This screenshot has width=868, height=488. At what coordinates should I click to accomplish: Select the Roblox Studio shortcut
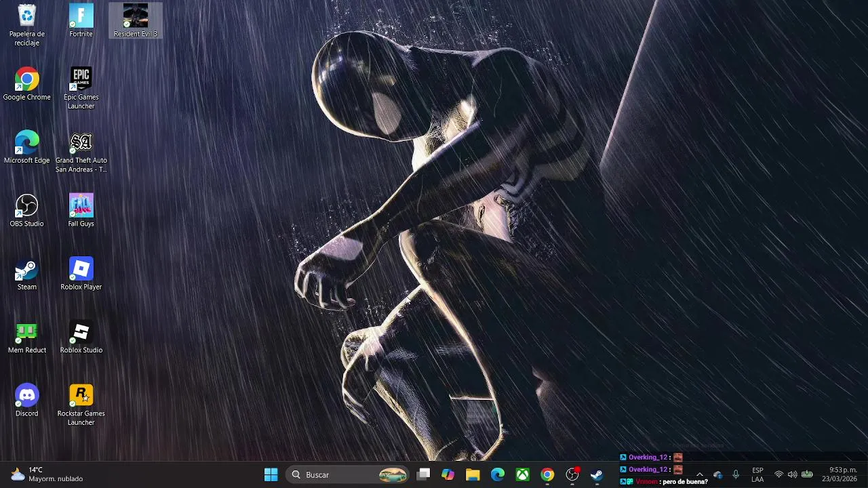(81, 337)
